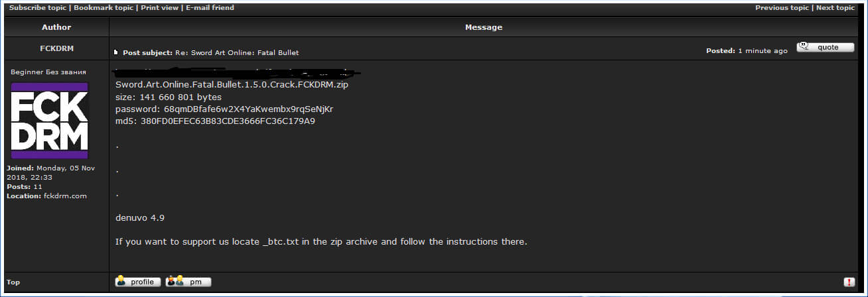868x297 pixels.
Task: Click the Subscribe topic link
Action: [38, 8]
